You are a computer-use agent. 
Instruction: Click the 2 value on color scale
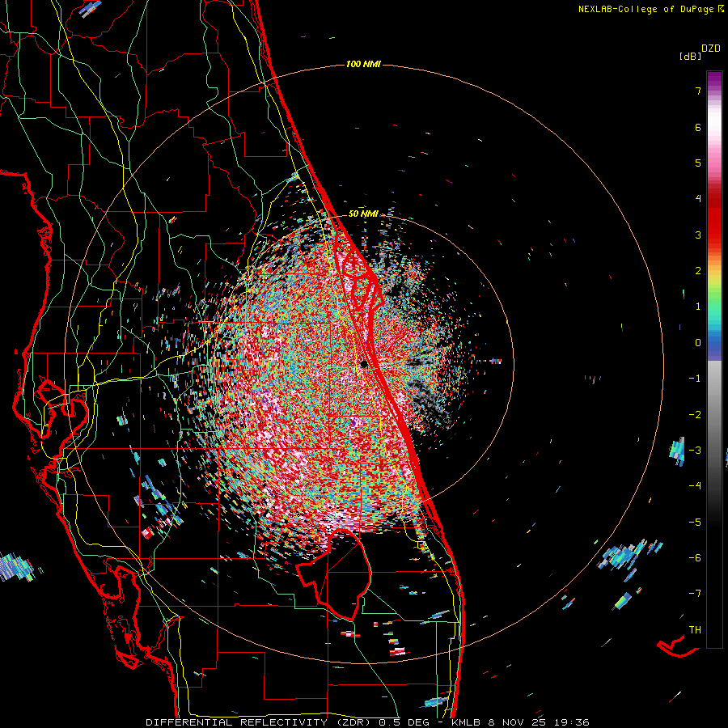(698, 271)
